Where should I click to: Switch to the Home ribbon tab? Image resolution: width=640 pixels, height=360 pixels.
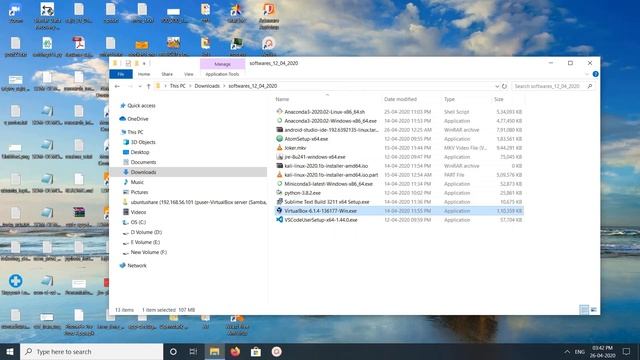[144, 74]
